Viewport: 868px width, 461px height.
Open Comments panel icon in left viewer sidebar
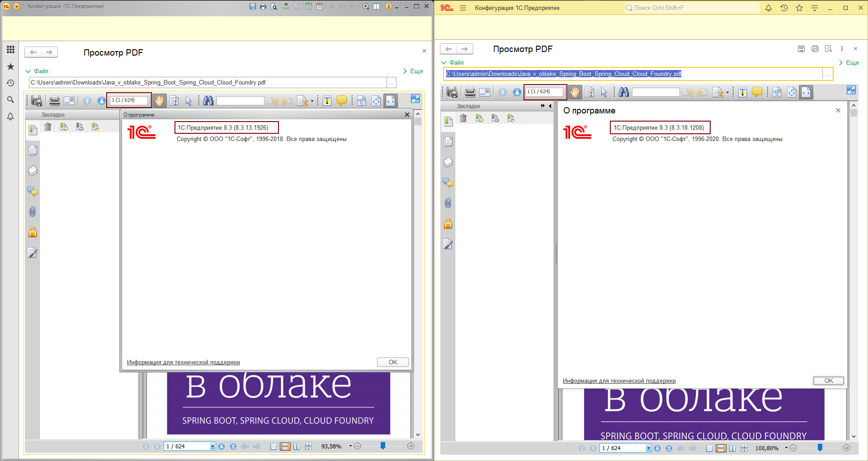[33, 191]
